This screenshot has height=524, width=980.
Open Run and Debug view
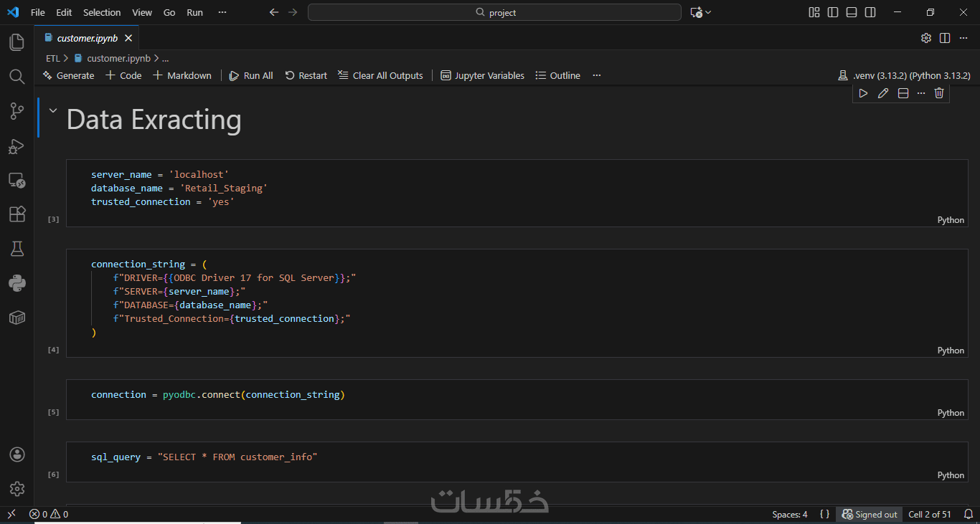[17, 146]
